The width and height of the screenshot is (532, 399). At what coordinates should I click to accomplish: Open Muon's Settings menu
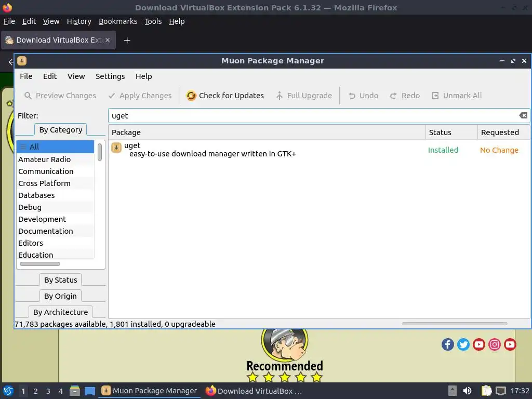pyautogui.click(x=110, y=76)
